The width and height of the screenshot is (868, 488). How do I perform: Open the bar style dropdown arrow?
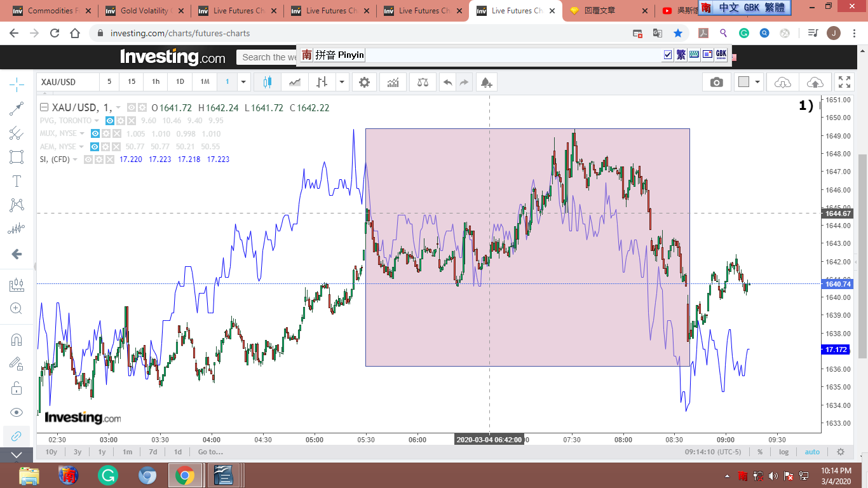[x=342, y=82]
